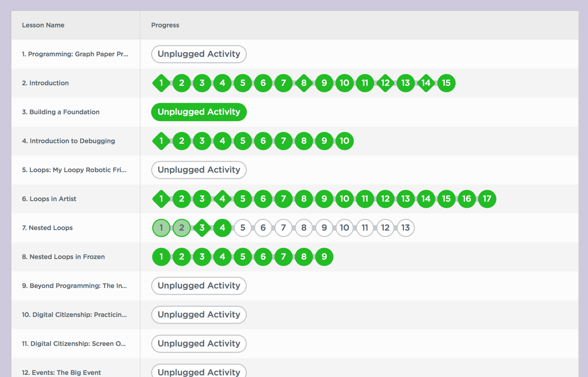Click the Progress column header
Screen dimensions: 588x377
tap(165, 25)
